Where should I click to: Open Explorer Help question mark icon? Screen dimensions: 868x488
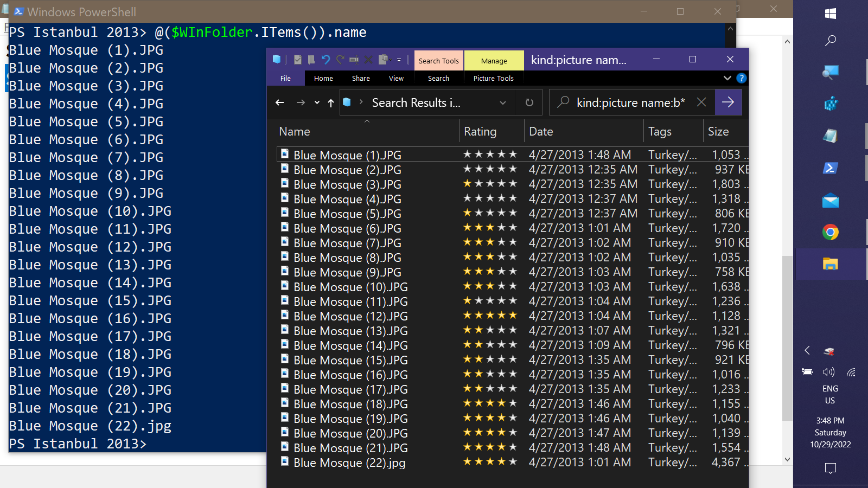pyautogui.click(x=742, y=78)
